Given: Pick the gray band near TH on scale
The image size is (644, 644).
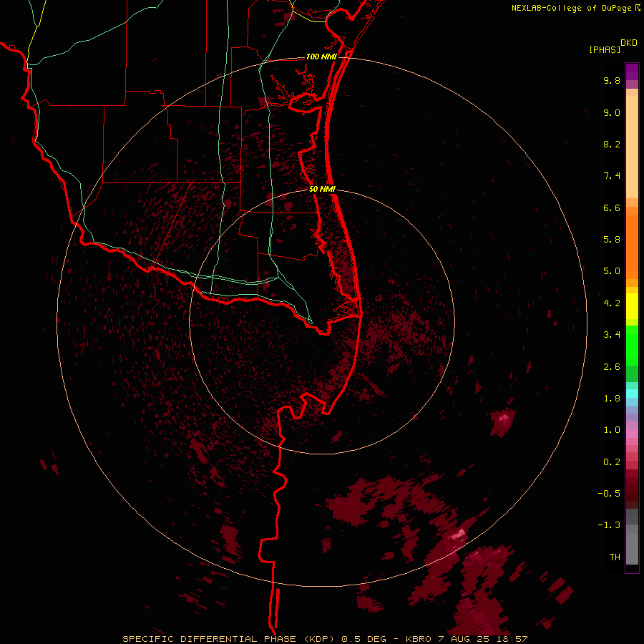Looking at the screenshot, I should [x=632, y=548].
